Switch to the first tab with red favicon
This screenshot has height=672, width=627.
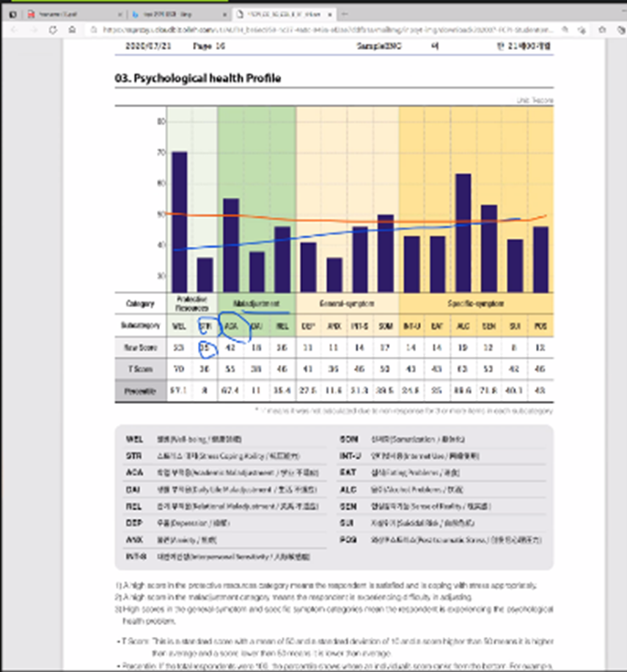74,15
